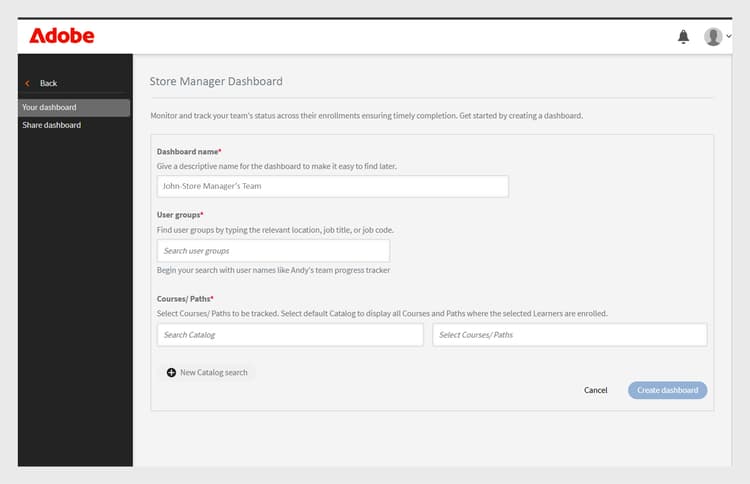Click the plus icon for New Catalog search
The height and width of the screenshot is (484, 750).
click(171, 372)
